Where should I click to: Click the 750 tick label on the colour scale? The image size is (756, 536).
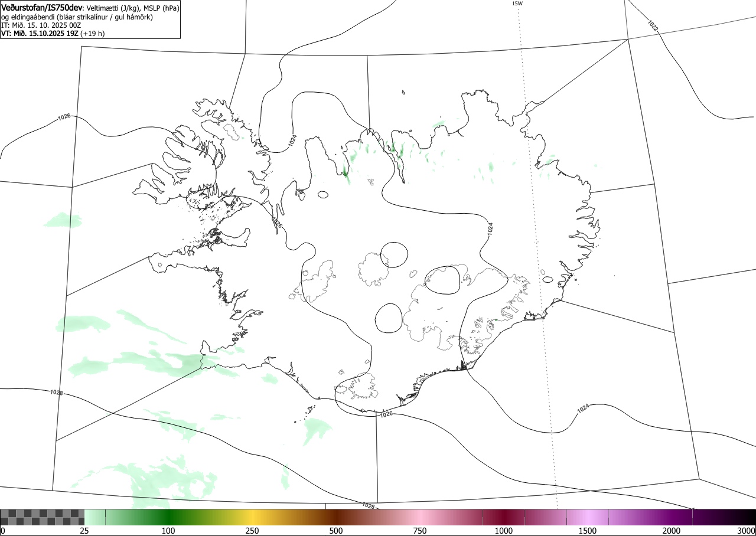(x=420, y=531)
